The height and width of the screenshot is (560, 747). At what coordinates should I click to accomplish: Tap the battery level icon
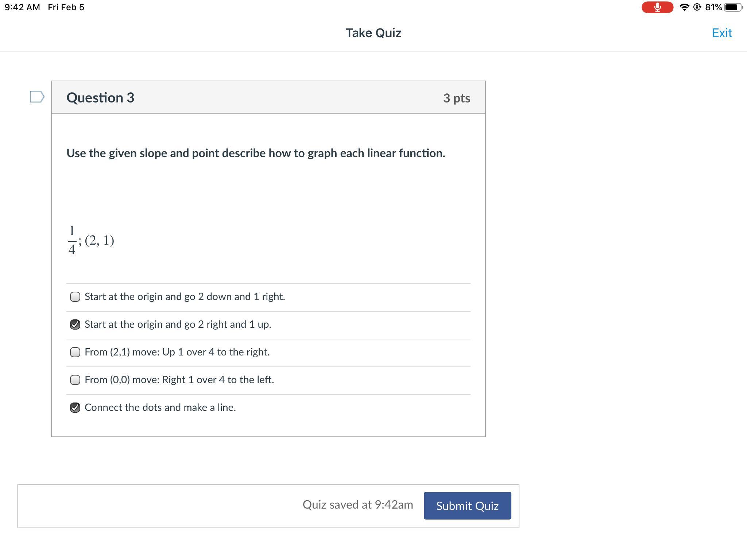point(732,7)
